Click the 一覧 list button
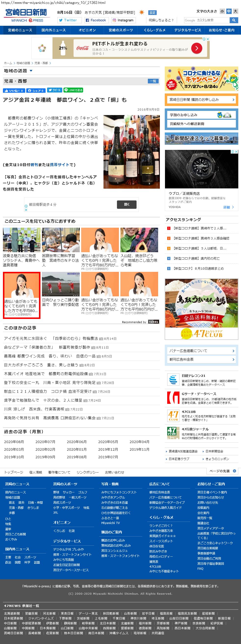Screen dimensions: 241x644 point(153,81)
